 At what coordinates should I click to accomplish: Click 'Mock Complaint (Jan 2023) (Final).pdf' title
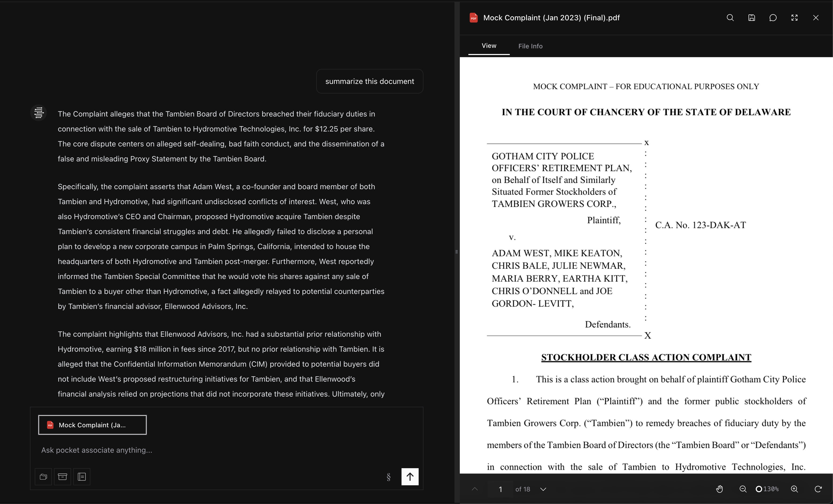[x=552, y=18]
